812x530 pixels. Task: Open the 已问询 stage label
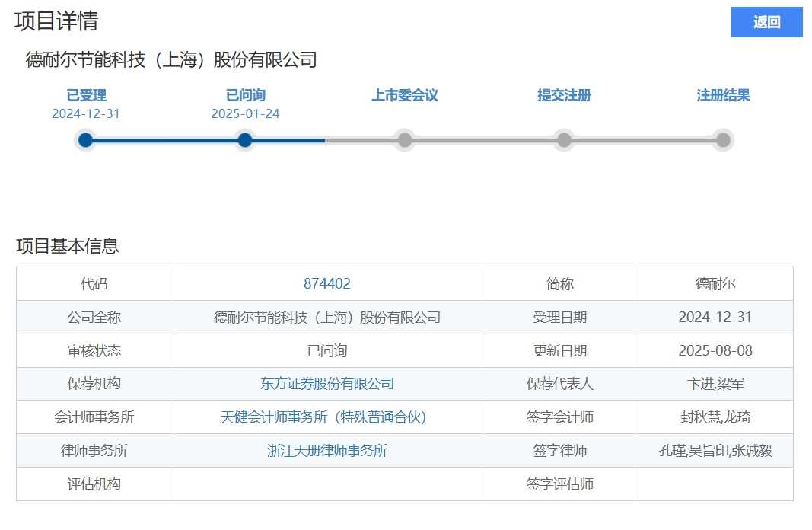tap(245, 96)
